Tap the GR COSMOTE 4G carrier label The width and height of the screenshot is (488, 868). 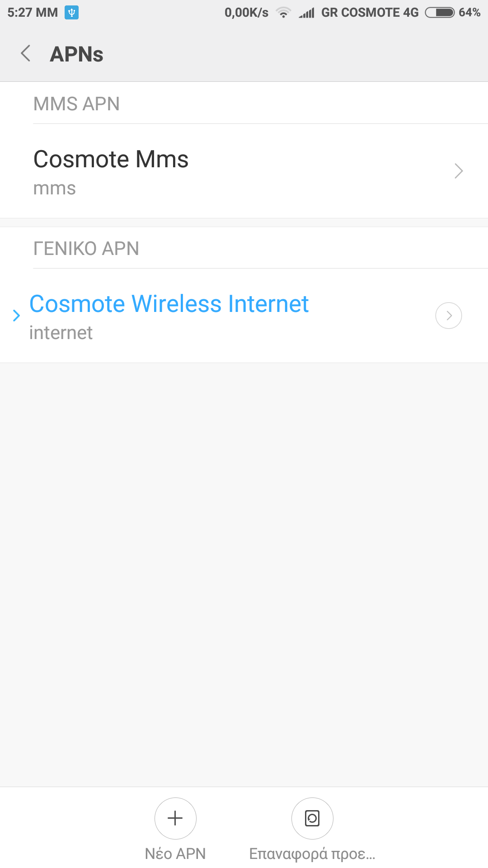(370, 13)
